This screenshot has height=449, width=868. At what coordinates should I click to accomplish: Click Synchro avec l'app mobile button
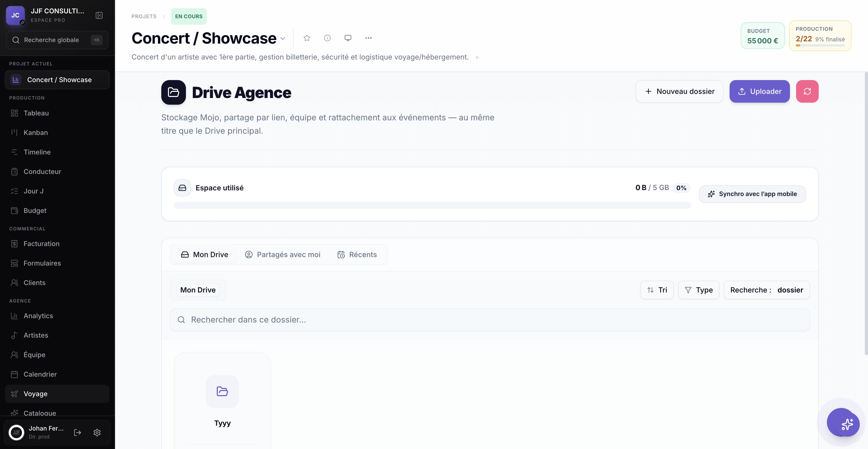click(752, 194)
